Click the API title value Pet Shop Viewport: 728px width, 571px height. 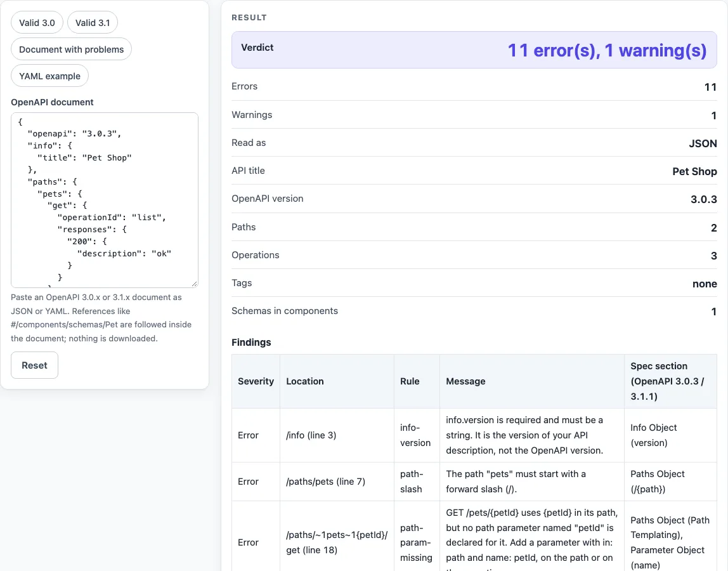pos(694,171)
